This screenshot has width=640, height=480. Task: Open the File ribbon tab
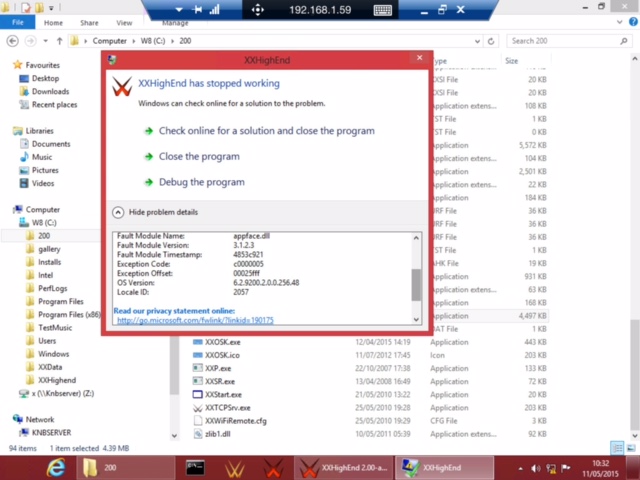click(x=18, y=22)
